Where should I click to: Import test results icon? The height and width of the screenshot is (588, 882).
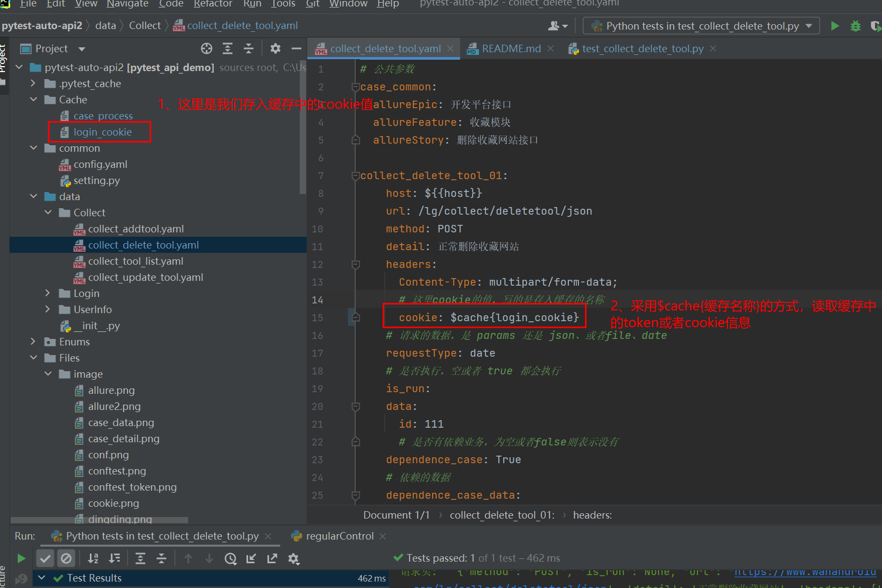251,558
